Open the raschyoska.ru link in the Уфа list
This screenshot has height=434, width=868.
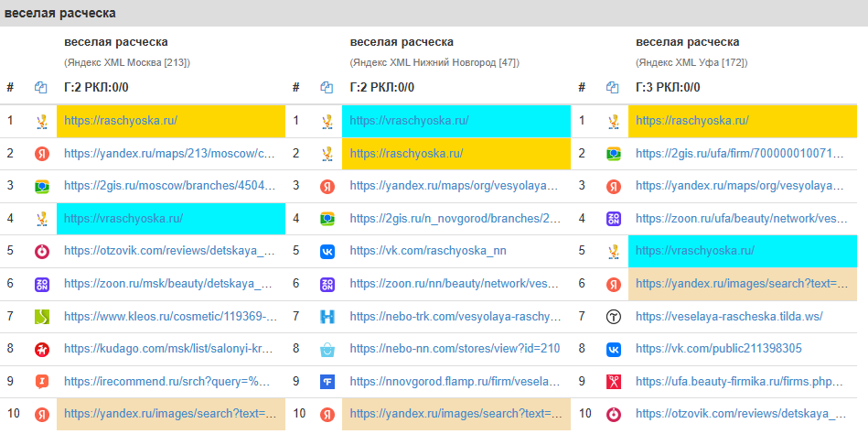tap(692, 121)
